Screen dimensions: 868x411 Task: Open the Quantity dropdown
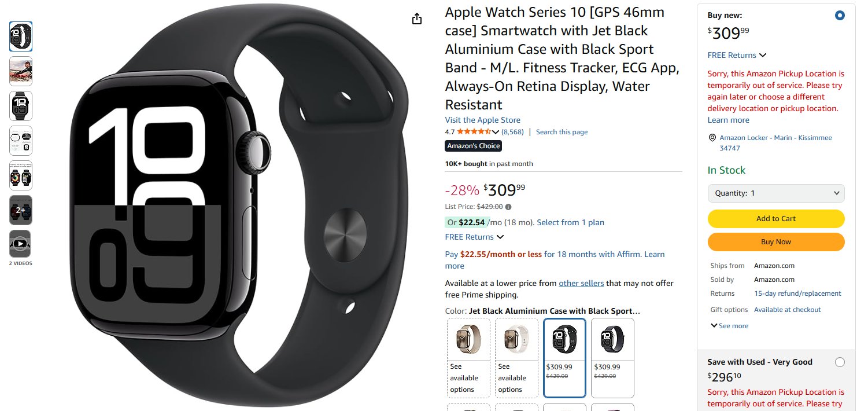(776, 193)
